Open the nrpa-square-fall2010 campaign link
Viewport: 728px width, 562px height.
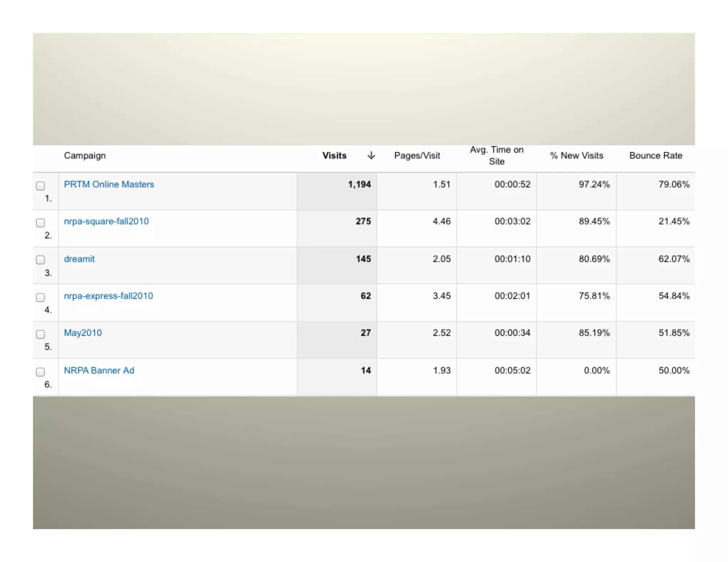(x=106, y=221)
